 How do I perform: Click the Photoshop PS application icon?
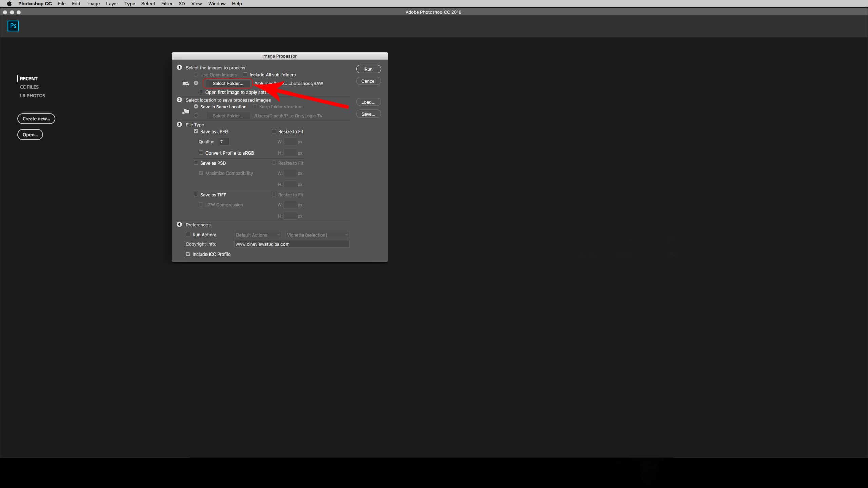click(13, 26)
